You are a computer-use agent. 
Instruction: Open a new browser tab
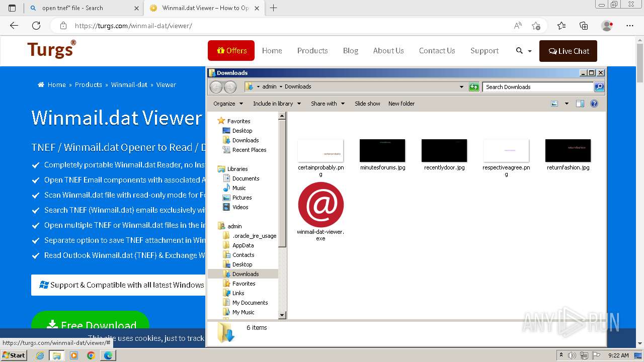click(x=274, y=8)
